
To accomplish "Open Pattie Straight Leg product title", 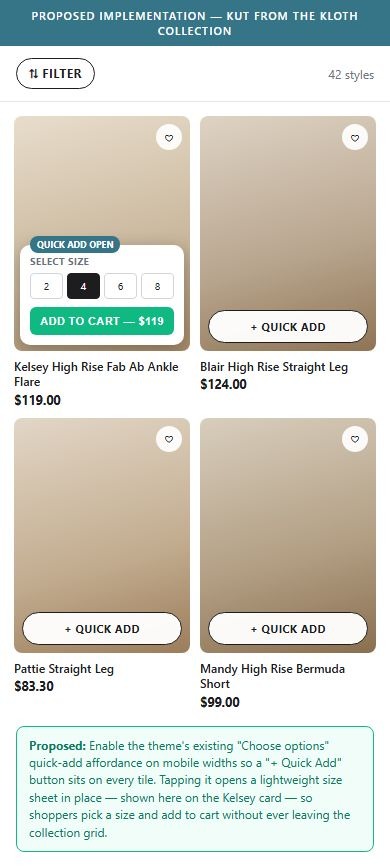I will (x=64, y=669).
